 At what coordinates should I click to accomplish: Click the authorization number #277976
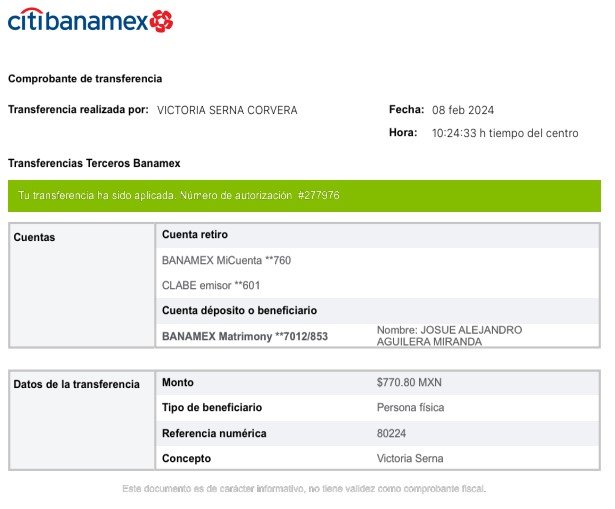(x=318, y=195)
